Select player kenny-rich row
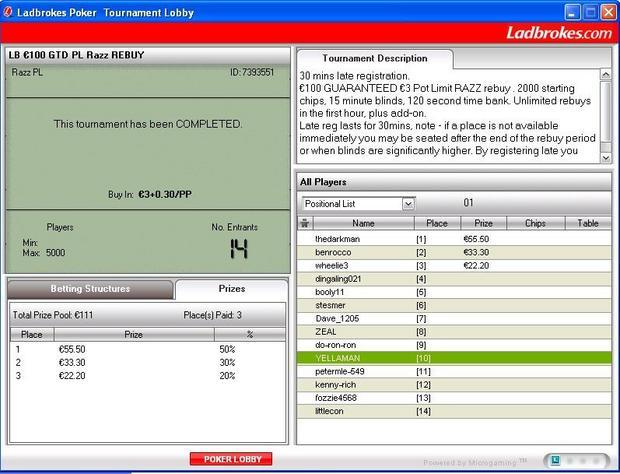Viewport: 620px width, 474px height. coord(454,385)
